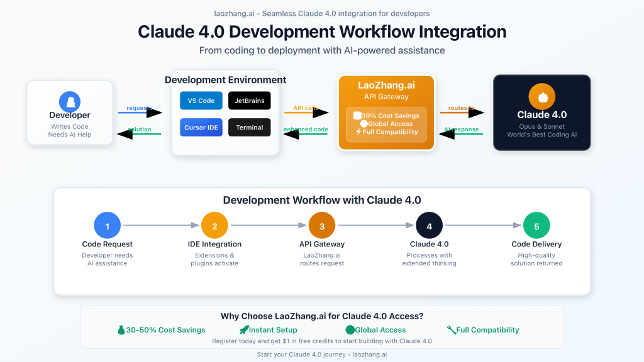Click the 'Claude 4.0' title in dark card
Screen dimensions: 644x362
click(x=541, y=114)
